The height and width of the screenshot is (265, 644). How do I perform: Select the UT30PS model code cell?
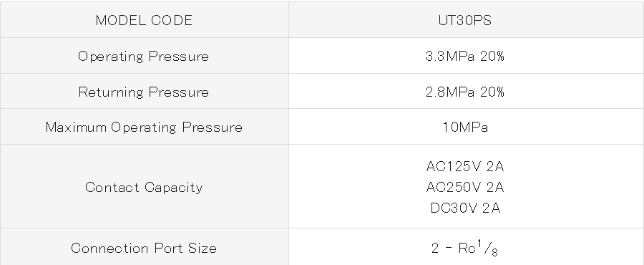466,20
